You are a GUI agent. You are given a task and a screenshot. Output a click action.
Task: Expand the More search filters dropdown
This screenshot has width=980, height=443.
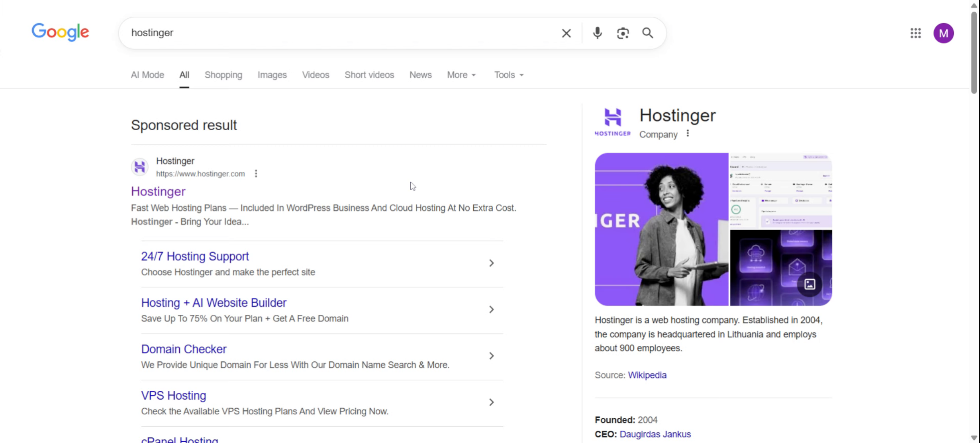[x=461, y=75]
